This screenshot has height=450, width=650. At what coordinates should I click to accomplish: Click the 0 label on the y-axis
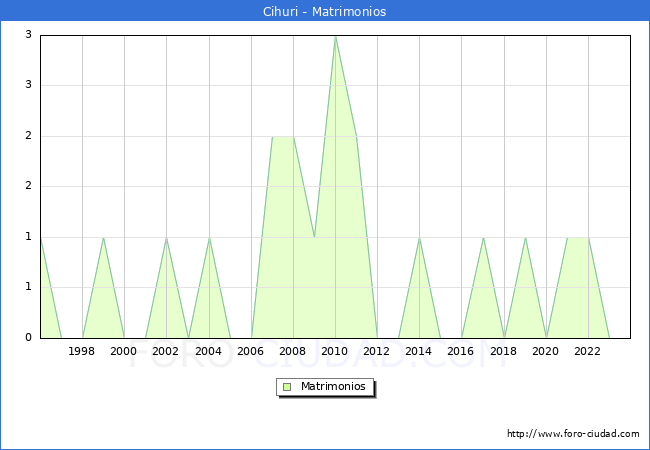29,338
